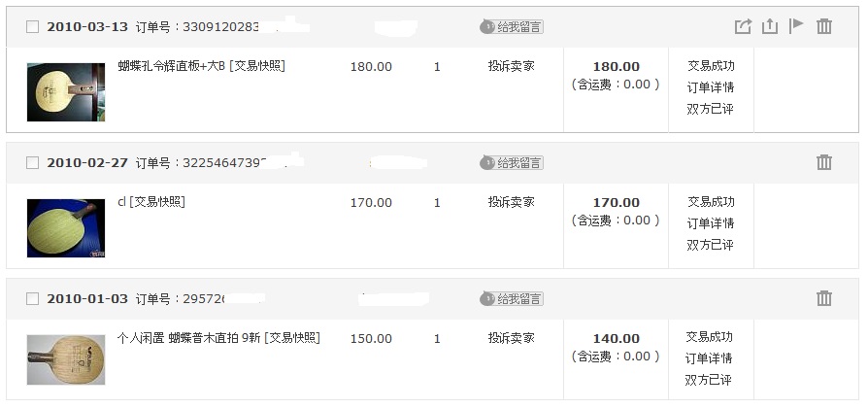Open 订单详情 for the 180.00 order
868x408 pixels.
(x=711, y=87)
